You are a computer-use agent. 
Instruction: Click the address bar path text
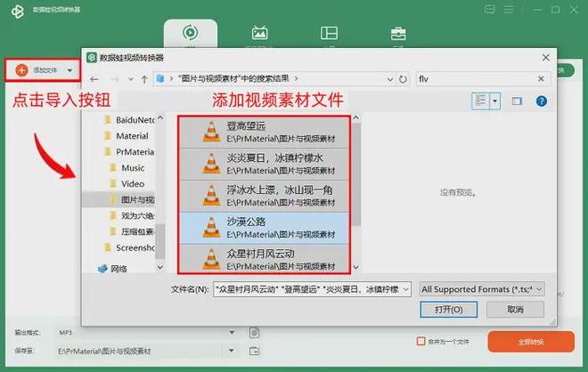[233, 78]
